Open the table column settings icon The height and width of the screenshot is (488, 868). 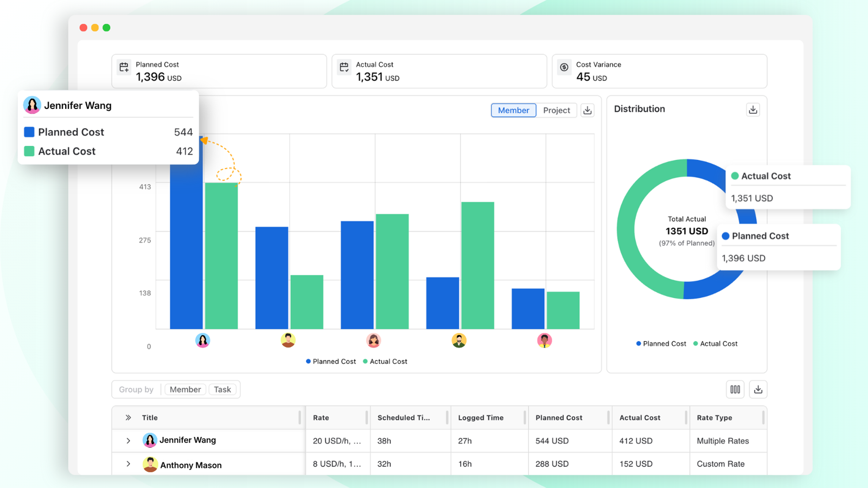pyautogui.click(x=735, y=389)
